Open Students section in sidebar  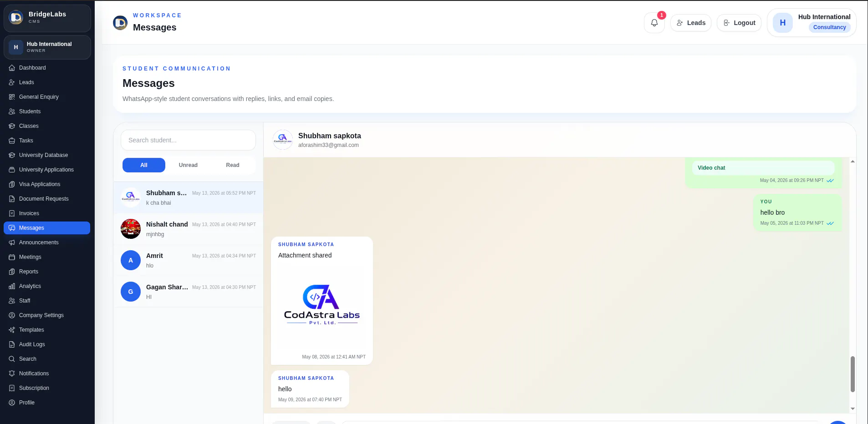[x=47, y=111]
